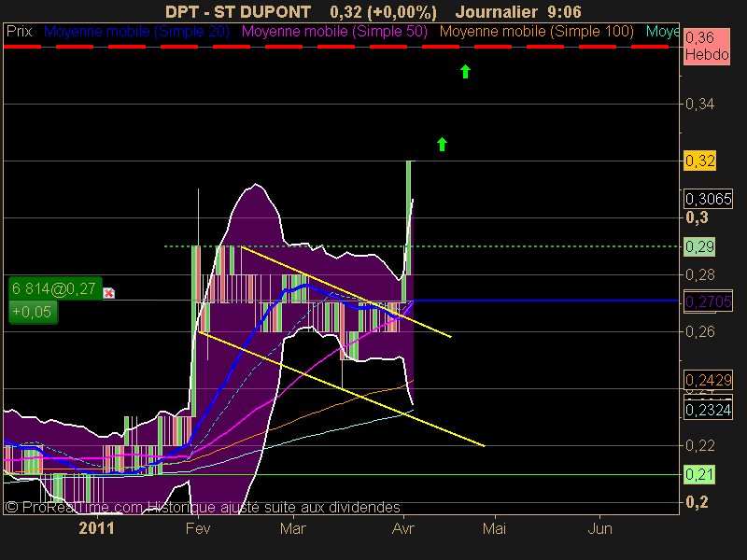
Task: Select the red dashed weekly resistance line
Action: (x=336, y=47)
